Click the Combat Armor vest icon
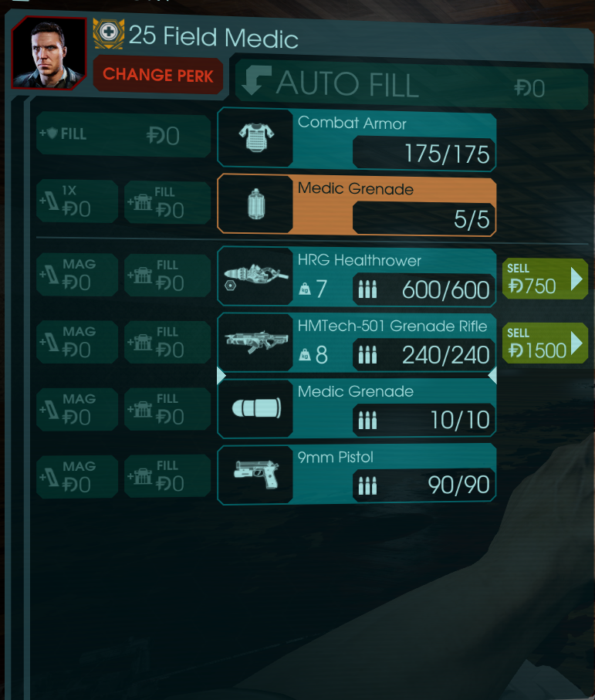595x700 pixels. [256, 137]
